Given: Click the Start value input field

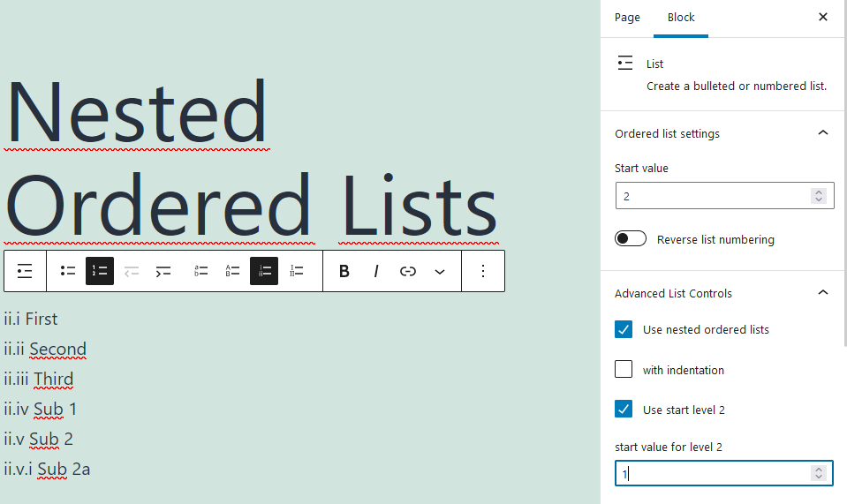Looking at the screenshot, I should pos(724,195).
